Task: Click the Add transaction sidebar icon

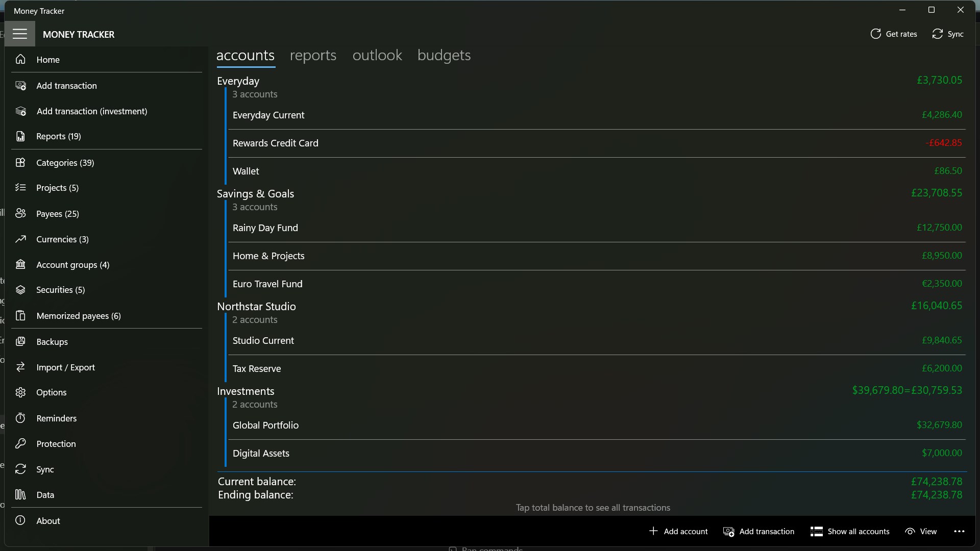Action: coord(20,86)
